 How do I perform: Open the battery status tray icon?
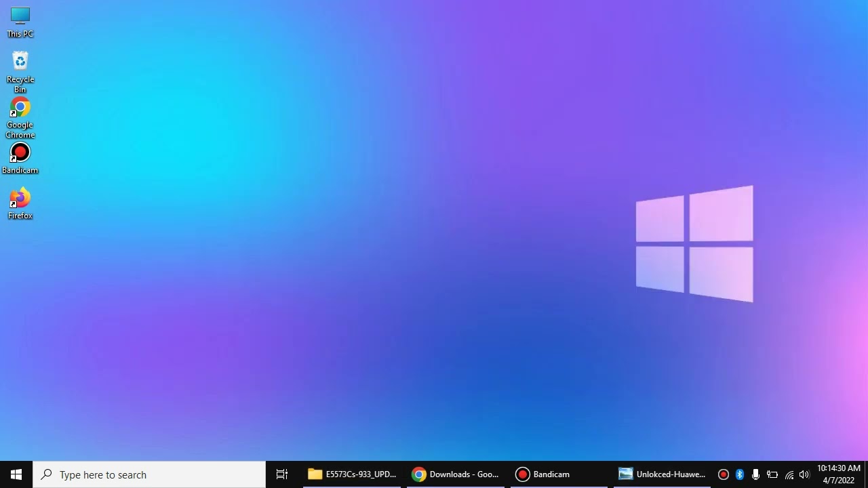point(772,474)
